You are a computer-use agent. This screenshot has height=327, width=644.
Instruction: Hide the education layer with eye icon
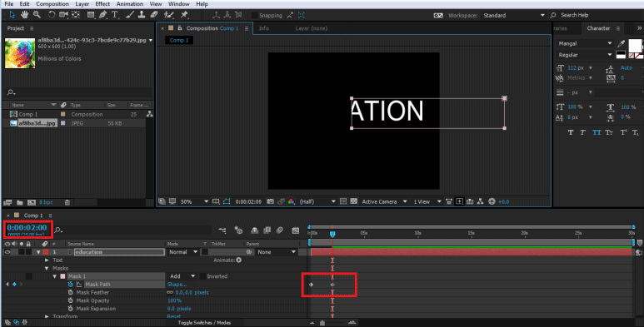click(7, 252)
